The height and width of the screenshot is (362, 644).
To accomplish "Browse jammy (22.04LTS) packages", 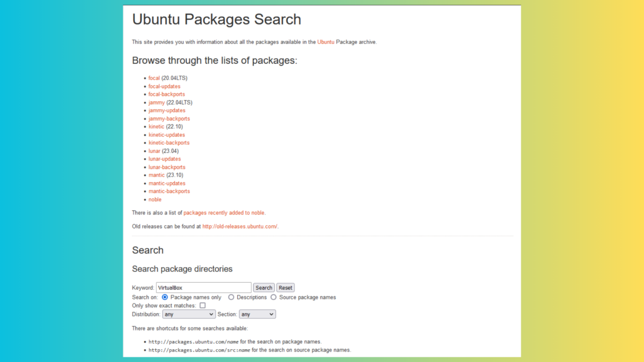I will point(157,102).
